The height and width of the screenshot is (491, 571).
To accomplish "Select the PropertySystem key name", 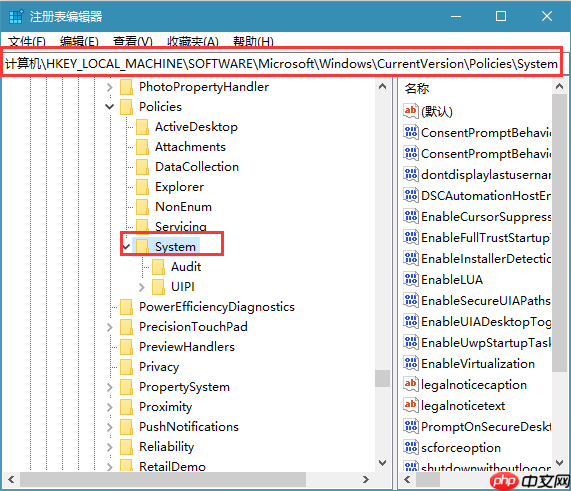I will pos(184,387).
